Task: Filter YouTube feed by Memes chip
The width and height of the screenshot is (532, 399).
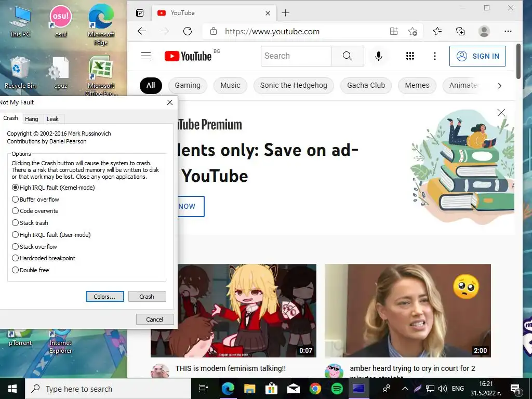Action: (417, 86)
